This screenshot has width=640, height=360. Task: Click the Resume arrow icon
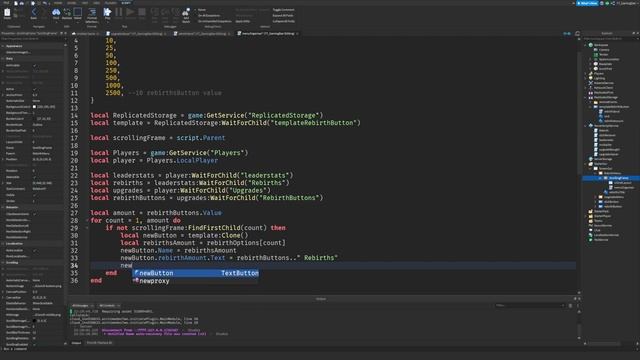[130, 12]
